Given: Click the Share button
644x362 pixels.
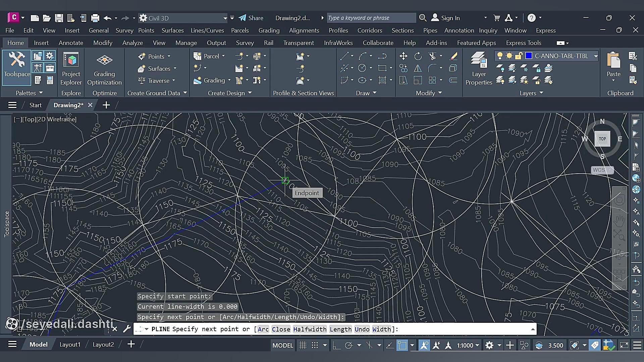Looking at the screenshot, I should (x=251, y=18).
